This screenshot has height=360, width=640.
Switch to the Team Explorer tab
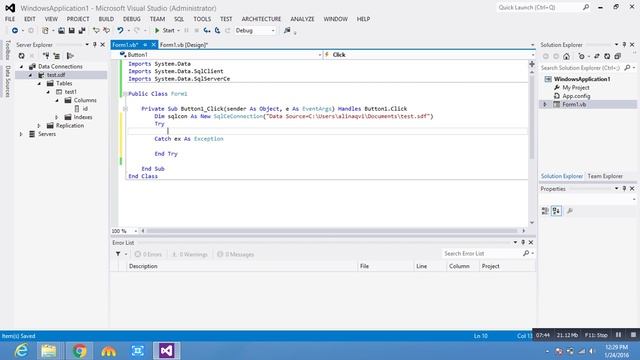click(x=605, y=176)
